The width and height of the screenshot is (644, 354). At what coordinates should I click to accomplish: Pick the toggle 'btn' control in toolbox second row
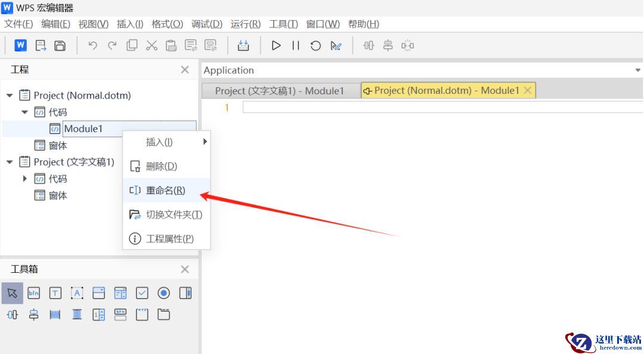click(120, 315)
